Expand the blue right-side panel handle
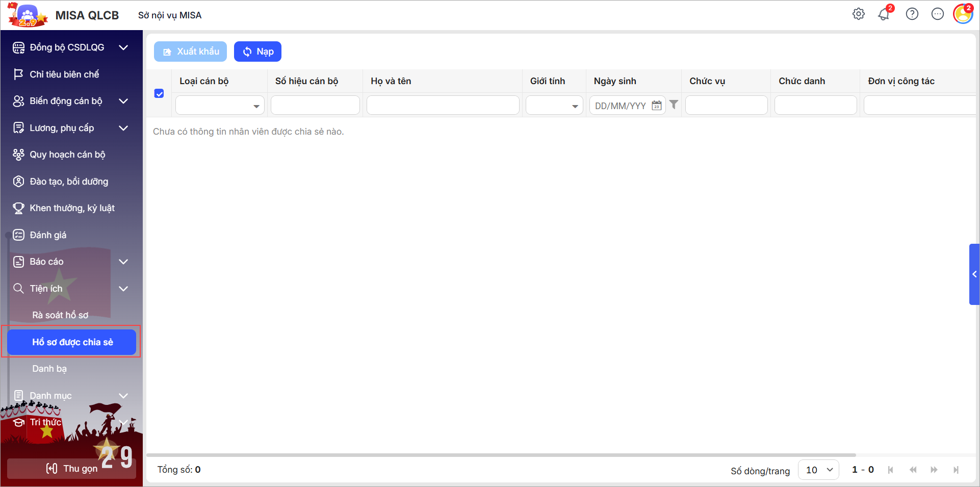980x487 pixels. [x=974, y=274]
